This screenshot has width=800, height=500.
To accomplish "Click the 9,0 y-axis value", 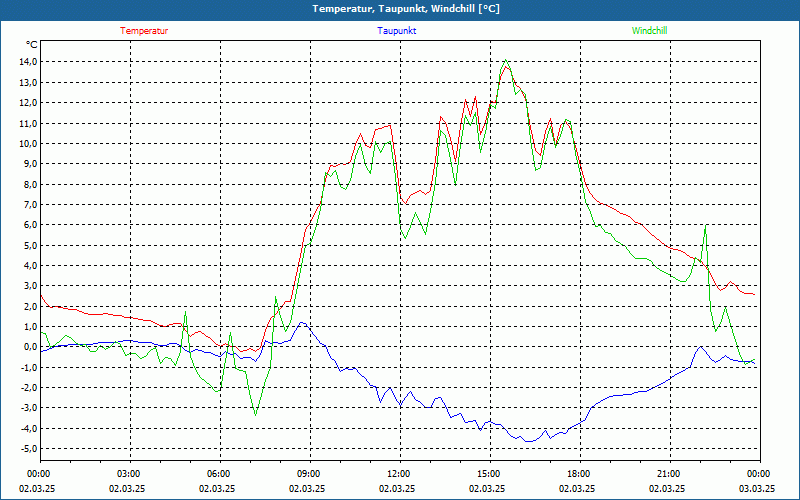I will (30, 164).
